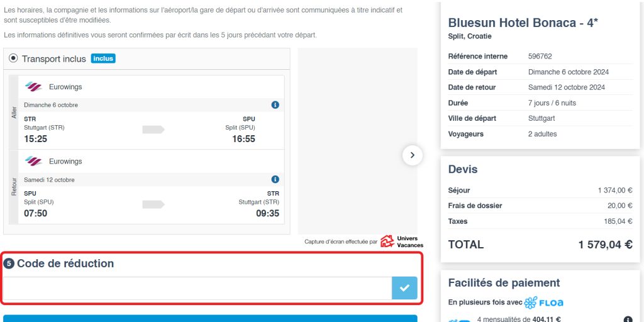The height and width of the screenshot is (322, 644).
Task: Click the Eurowings logo on the outbound flight
Action: (33, 87)
